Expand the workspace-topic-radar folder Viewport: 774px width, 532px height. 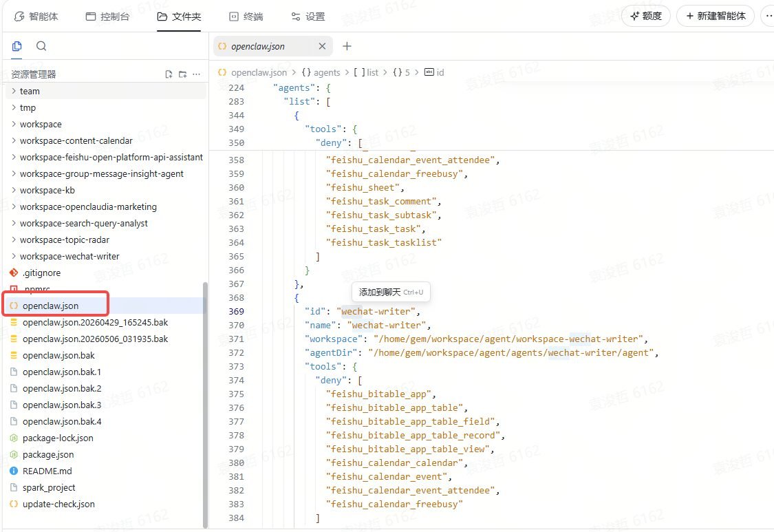pyautogui.click(x=106, y=240)
